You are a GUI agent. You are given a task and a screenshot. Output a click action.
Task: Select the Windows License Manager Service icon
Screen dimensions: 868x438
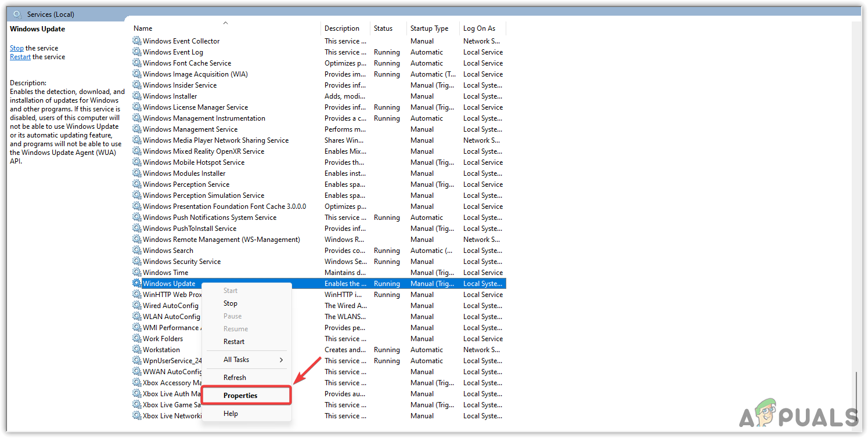coord(137,107)
